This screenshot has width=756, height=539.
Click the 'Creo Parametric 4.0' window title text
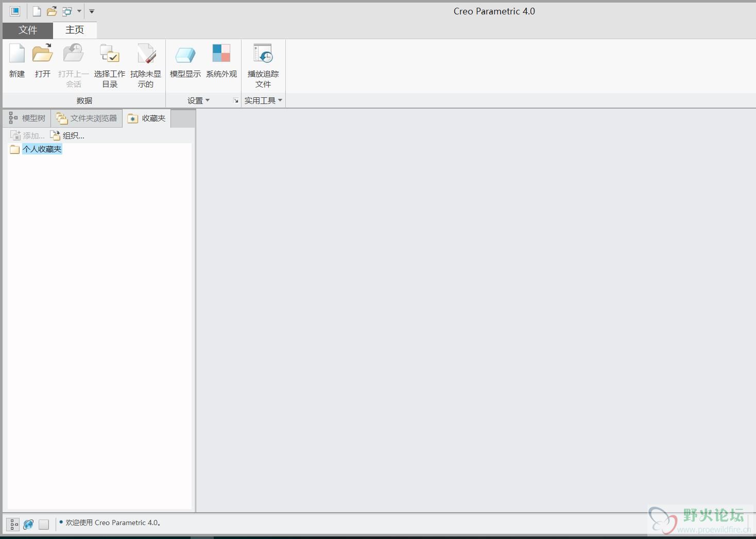click(x=494, y=11)
